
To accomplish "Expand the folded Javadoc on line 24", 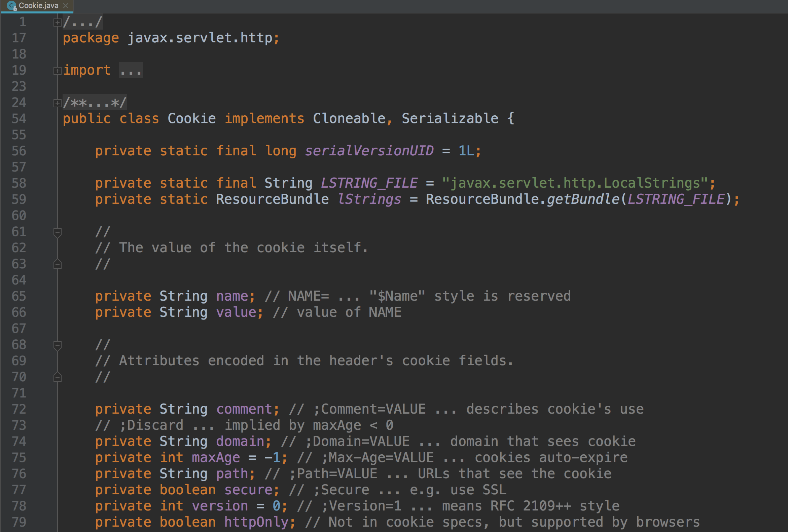I will tap(57, 103).
